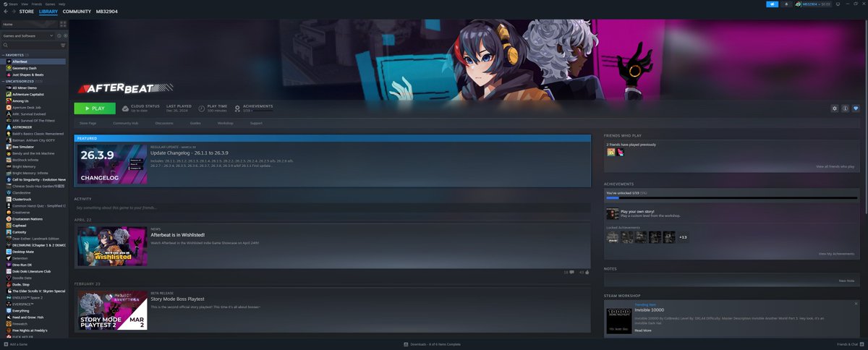Screen dimensions: 868x350
Task: Switch to the STORE tab
Action: [x=27, y=12]
